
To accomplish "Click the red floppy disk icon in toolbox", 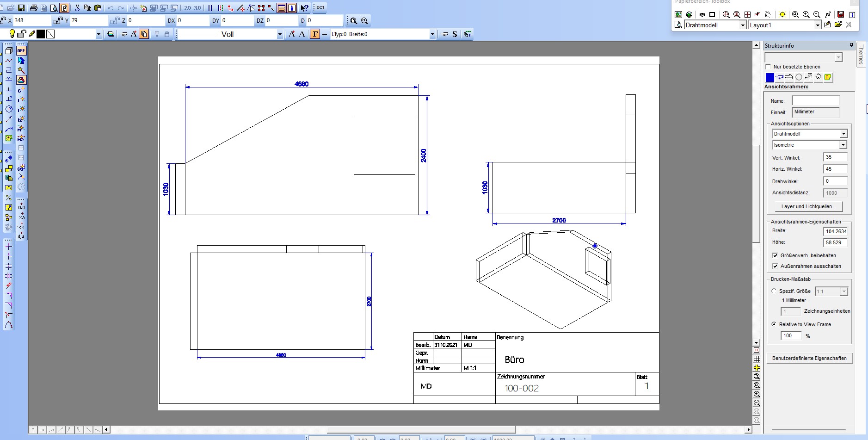I will tap(841, 14).
